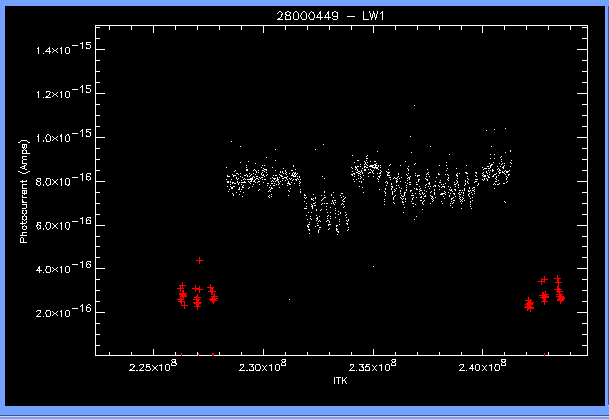Pick the 2.40×10⁸ x-axis tick label

[x=484, y=367]
